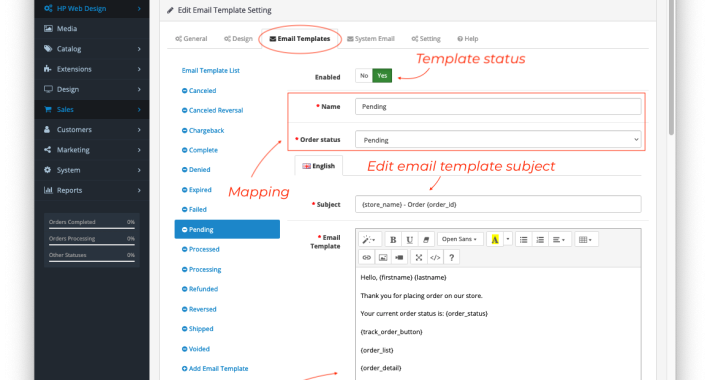Insert a hyperlink using the link icon
710x380 pixels.
pos(366,257)
